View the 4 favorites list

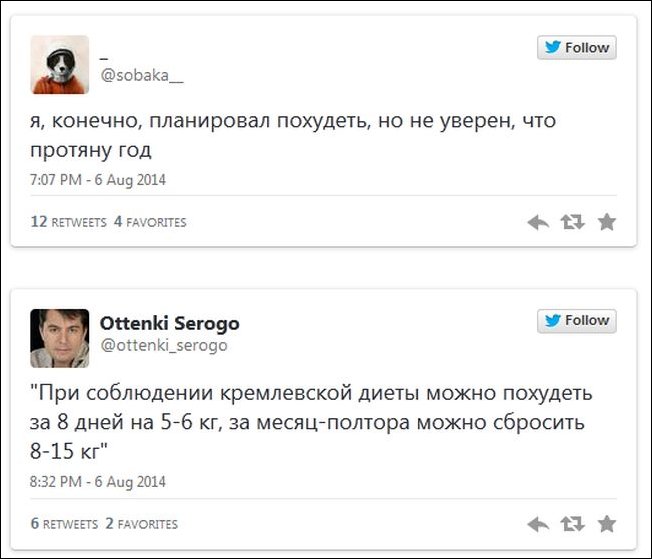click(x=150, y=222)
